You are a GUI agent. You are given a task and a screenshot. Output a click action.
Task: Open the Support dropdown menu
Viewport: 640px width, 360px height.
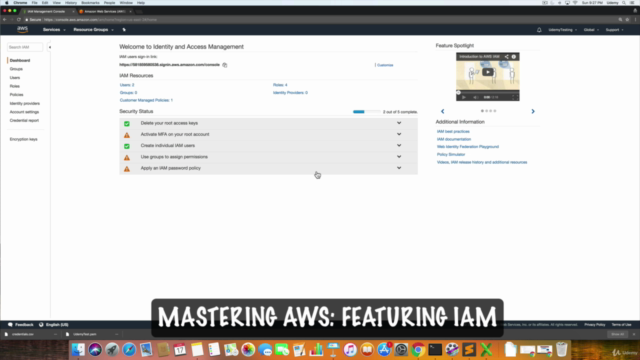pos(614,30)
